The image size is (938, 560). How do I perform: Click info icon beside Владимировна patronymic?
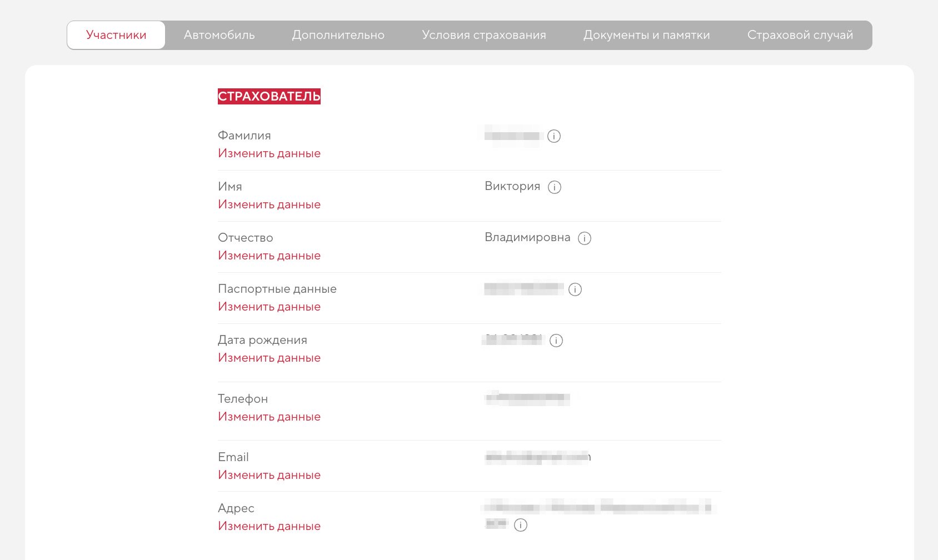[x=585, y=238]
